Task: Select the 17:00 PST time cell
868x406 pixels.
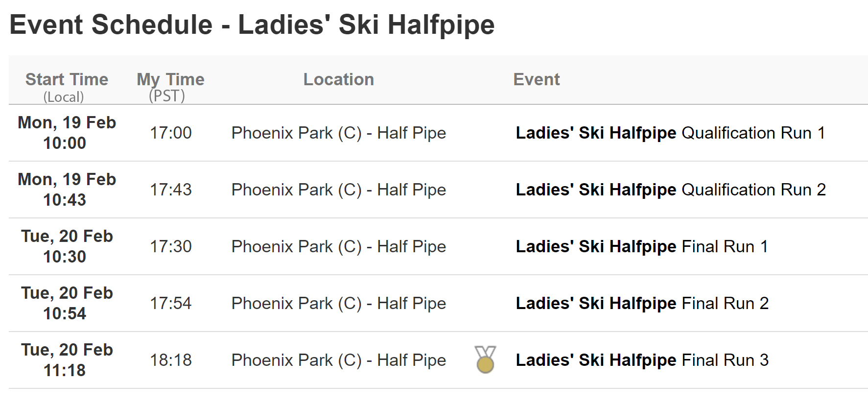Action: pos(170,133)
